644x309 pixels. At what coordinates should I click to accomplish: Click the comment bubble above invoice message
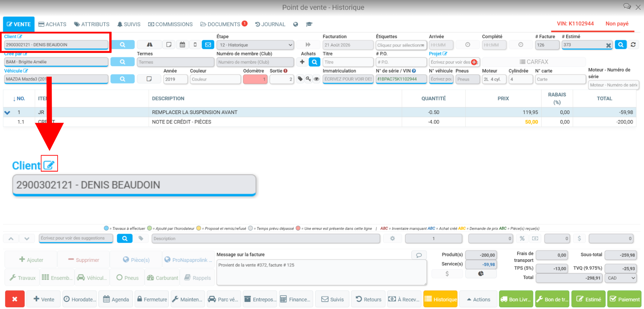(x=419, y=255)
